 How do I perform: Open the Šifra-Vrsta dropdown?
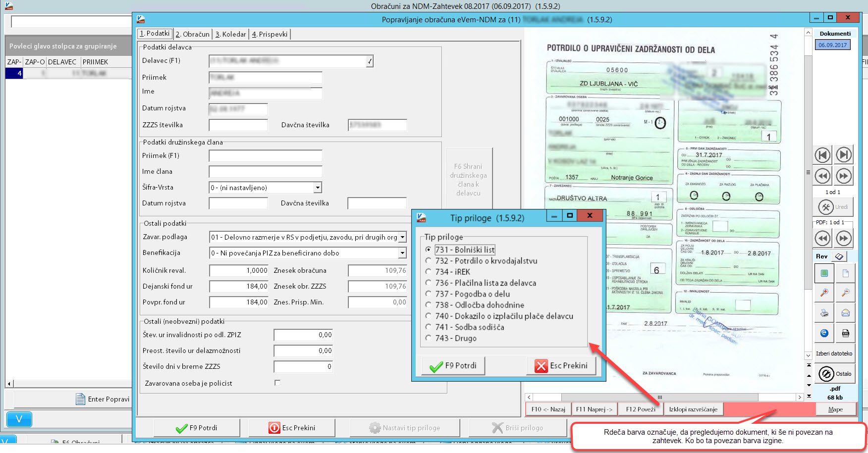318,188
